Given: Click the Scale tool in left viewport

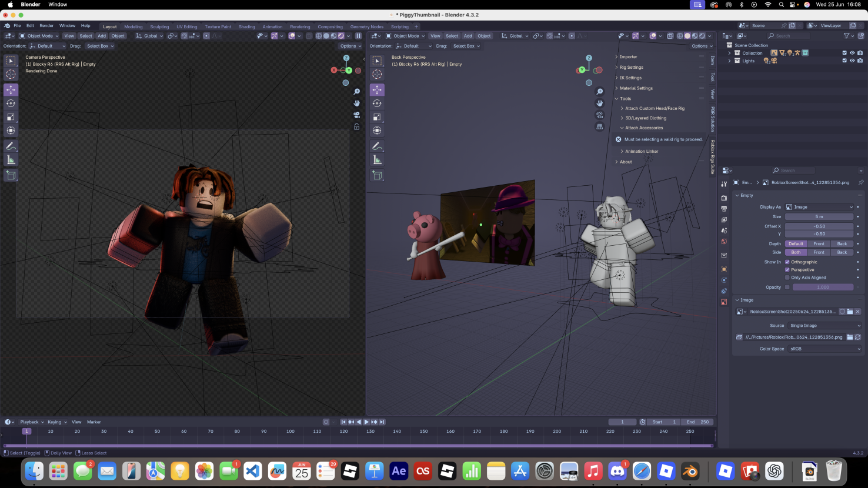Looking at the screenshot, I should (x=11, y=117).
